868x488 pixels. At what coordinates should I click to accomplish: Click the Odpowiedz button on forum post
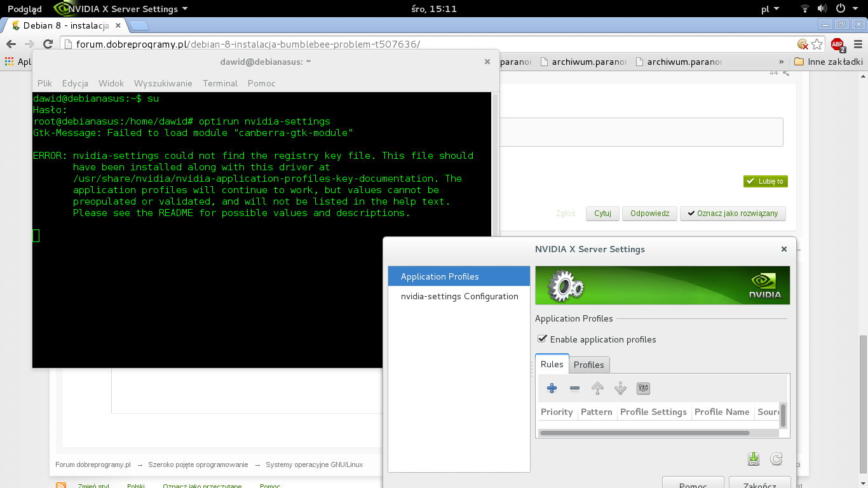click(649, 213)
